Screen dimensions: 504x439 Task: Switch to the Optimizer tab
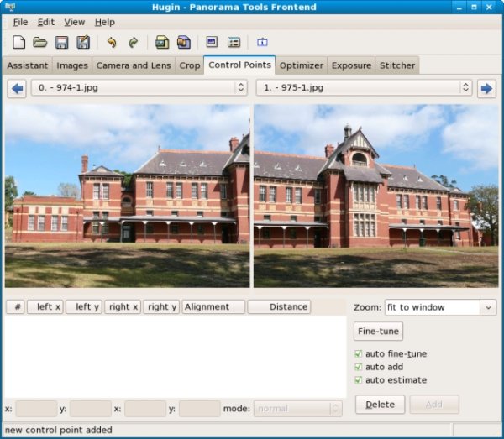tap(301, 65)
